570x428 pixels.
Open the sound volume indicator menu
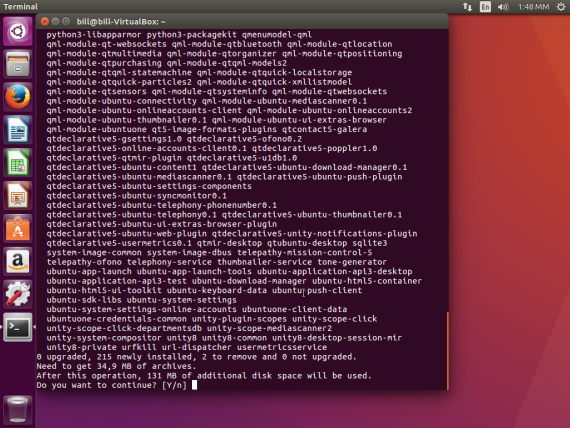(x=503, y=7)
